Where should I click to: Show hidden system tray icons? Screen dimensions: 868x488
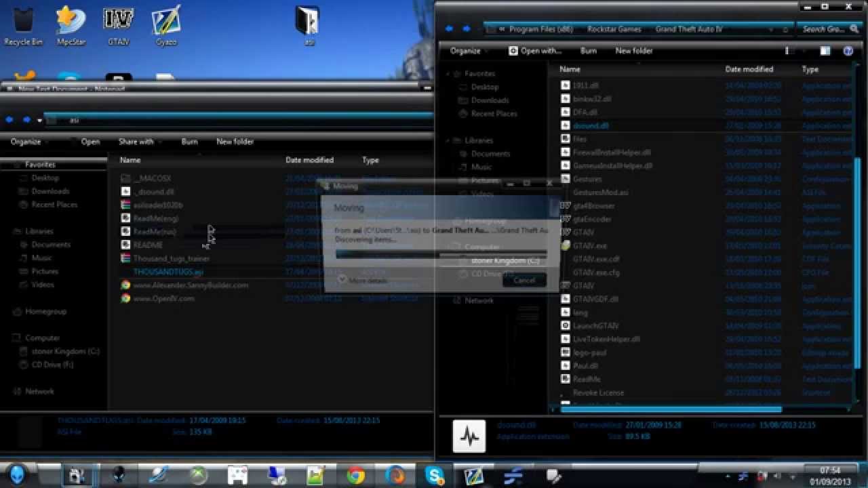[x=728, y=476]
